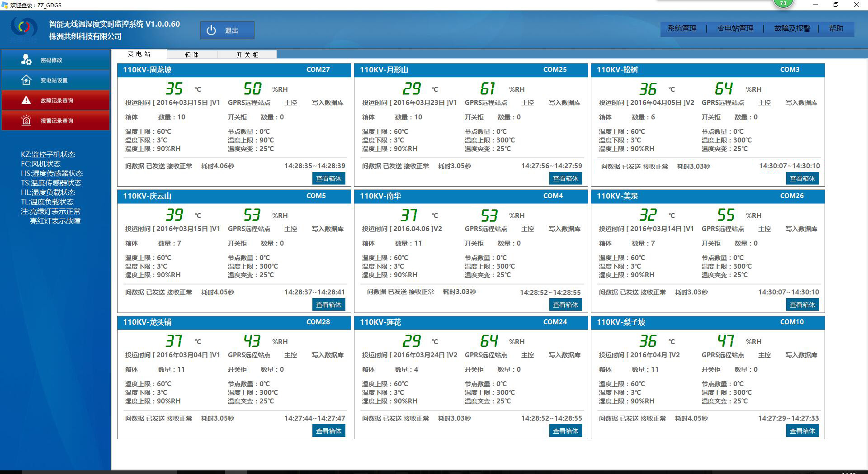Click 查看箱体 for 110KV-南华
The image size is (868, 474).
pyautogui.click(x=566, y=305)
